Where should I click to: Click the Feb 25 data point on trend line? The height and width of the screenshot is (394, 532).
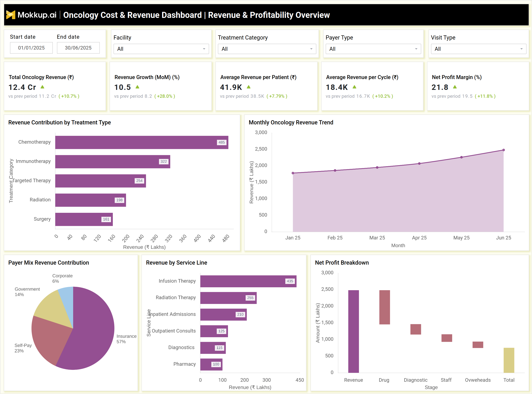tap(335, 170)
